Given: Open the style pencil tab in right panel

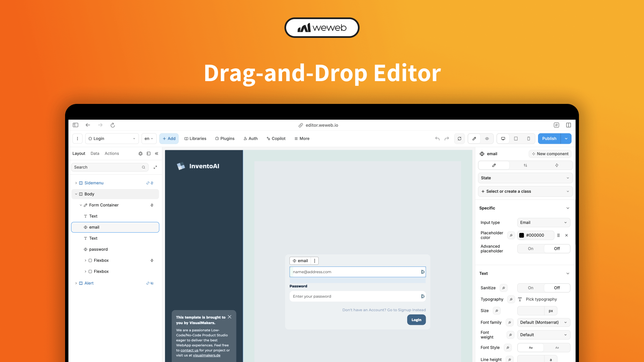Looking at the screenshot, I should (494, 165).
